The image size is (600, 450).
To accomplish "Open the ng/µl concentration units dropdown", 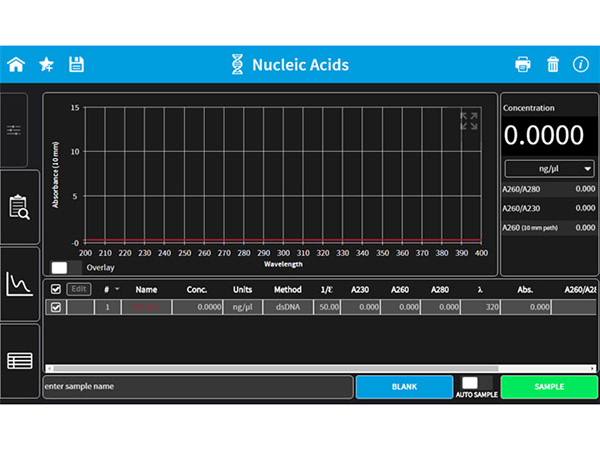I will (x=549, y=169).
